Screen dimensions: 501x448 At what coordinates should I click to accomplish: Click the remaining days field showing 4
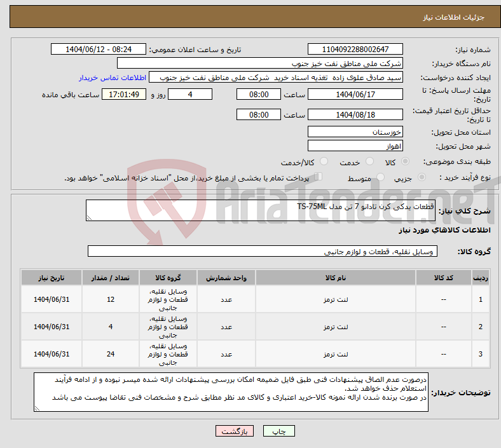click(190, 94)
